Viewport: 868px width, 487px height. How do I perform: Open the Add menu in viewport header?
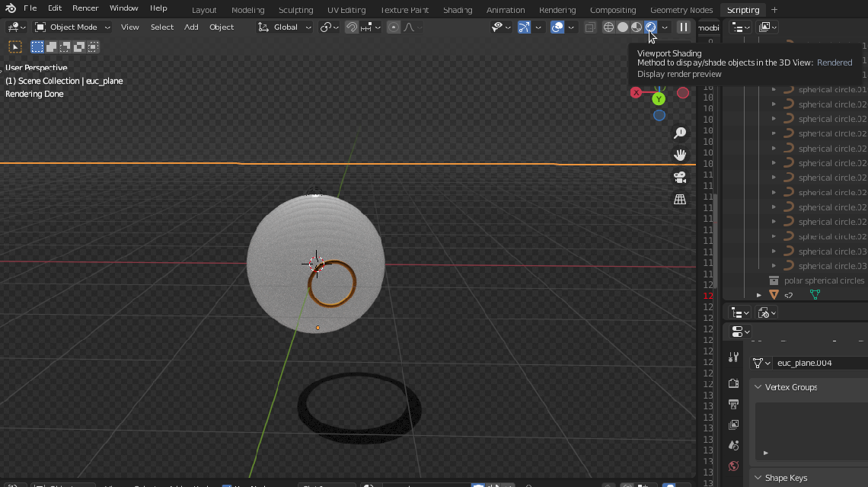[x=191, y=27]
